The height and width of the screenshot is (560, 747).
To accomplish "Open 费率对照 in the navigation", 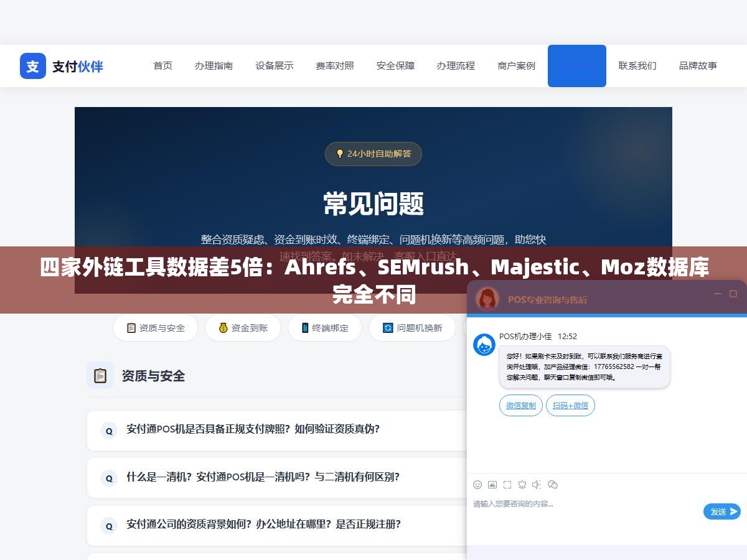I will (335, 65).
